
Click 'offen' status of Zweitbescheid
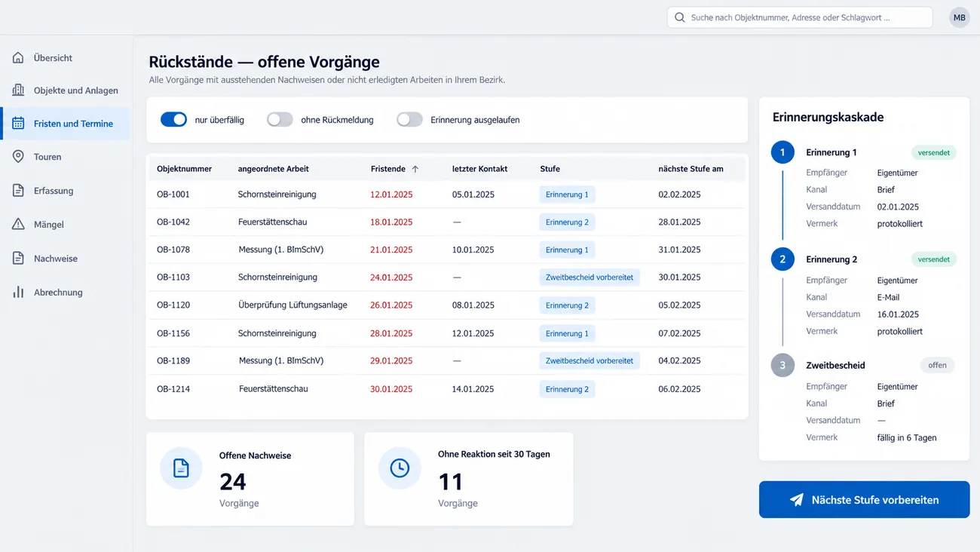click(937, 365)
